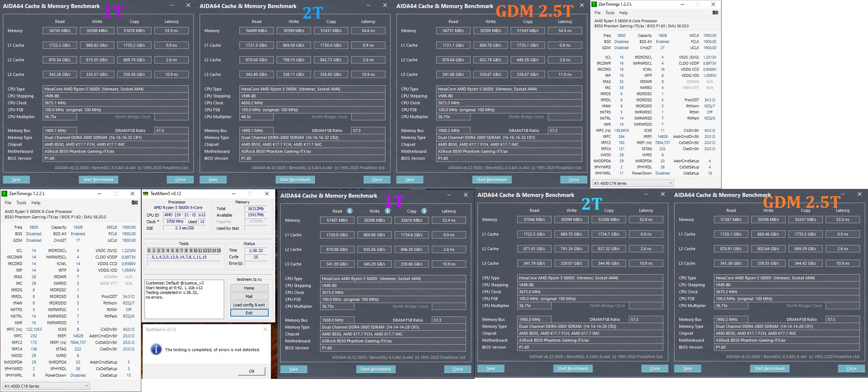This screenshot has height=392, width=868.
Task: Click the tRFC (ns) value 138,9474 in ZenTimings
Action: tap(621, 130)
